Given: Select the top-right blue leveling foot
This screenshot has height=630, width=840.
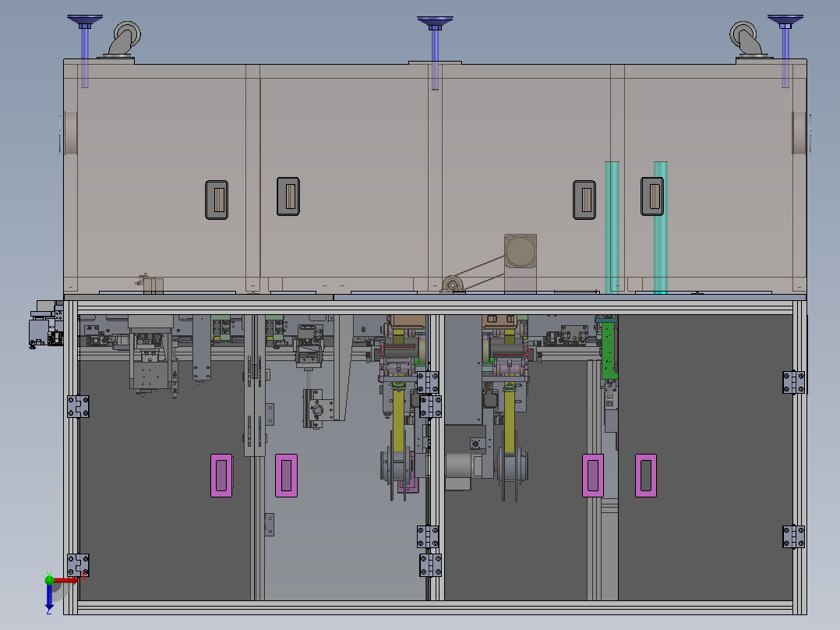Looking at the screenshot, I should click(785, 51).
